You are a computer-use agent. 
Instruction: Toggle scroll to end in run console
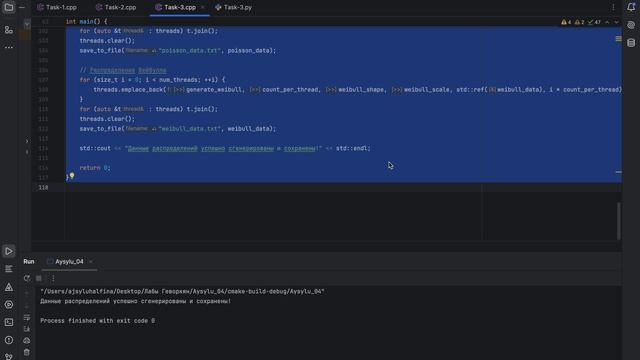(x=27, y=329)
